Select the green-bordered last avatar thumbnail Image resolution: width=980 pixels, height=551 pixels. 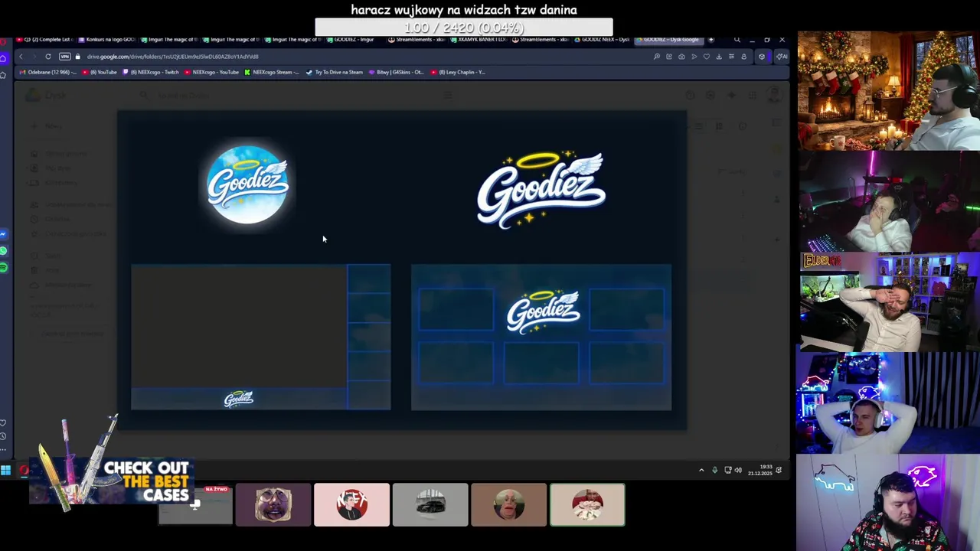587,505
